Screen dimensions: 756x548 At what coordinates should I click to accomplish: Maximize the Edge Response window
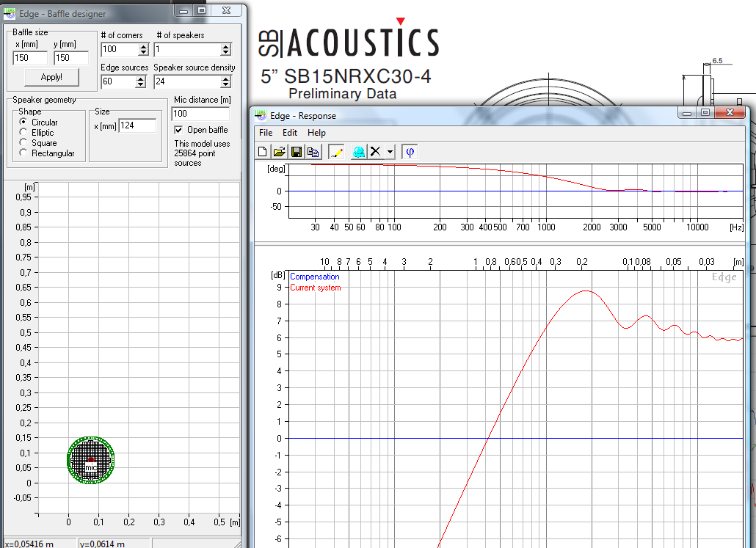point(705,113)
